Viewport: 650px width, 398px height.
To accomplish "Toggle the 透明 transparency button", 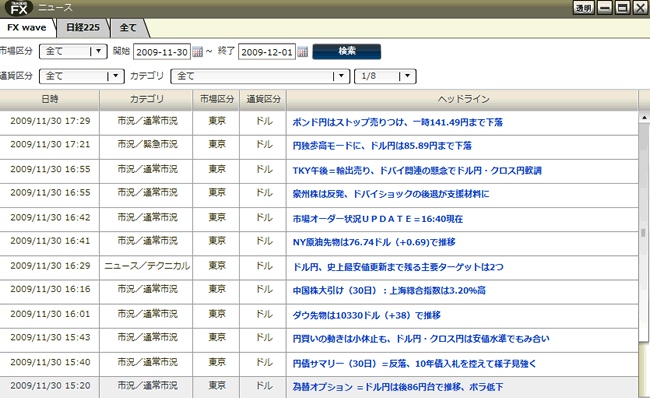I will pos(584,7).
